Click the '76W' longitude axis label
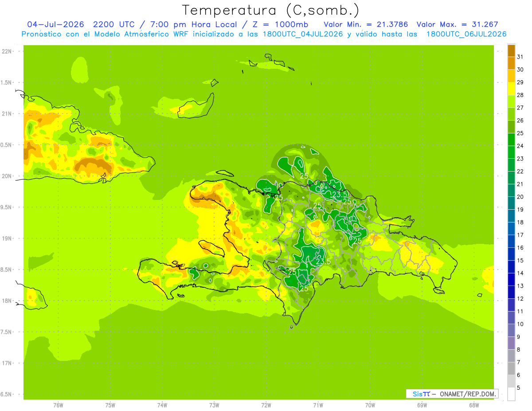 pos(58,405)
